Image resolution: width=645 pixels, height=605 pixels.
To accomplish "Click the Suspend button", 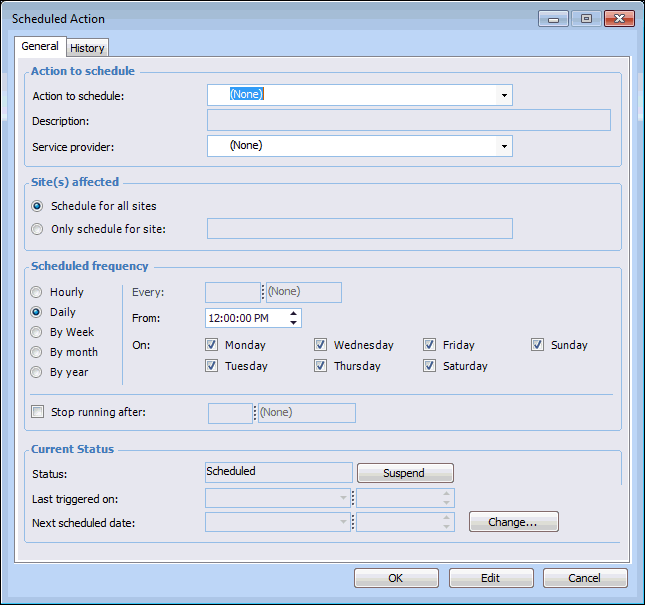I will pos(405,473).
